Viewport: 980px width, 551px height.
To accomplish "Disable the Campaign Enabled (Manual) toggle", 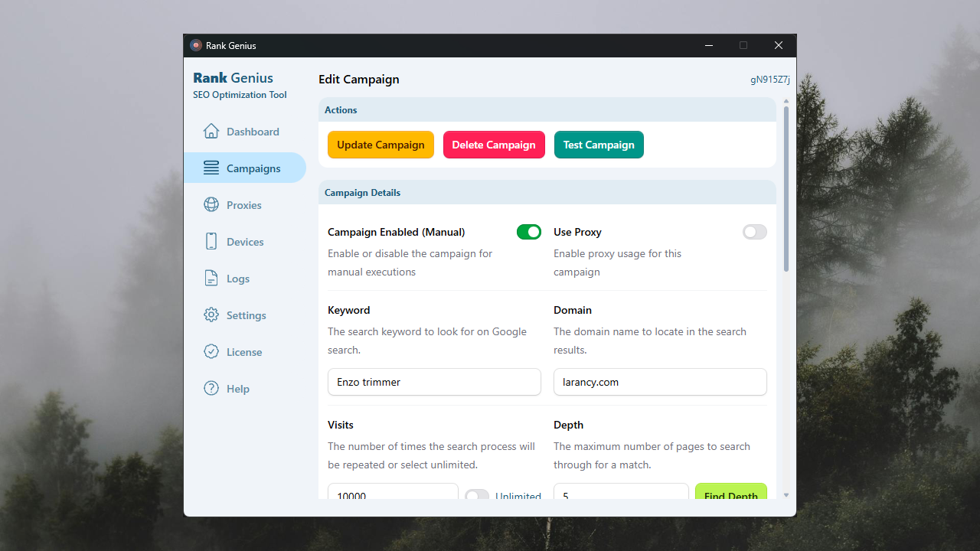I will coord(528,232).
